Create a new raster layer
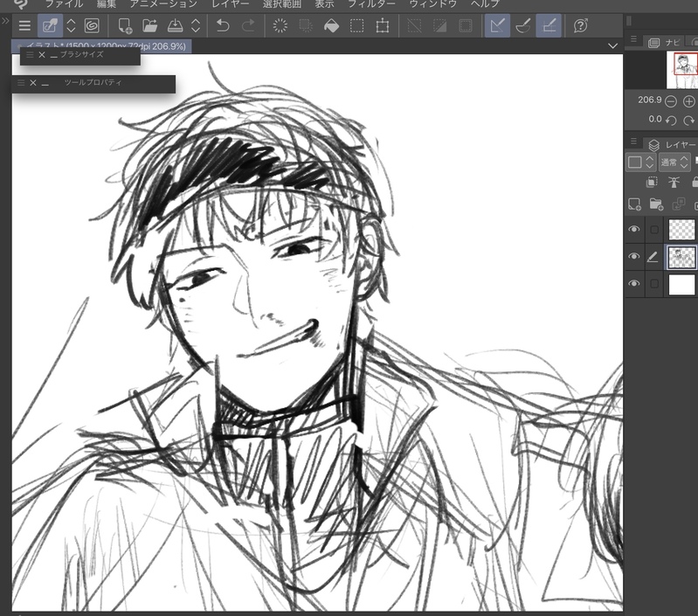The height and width of the screenshot is (616, 698). [634, 204]
